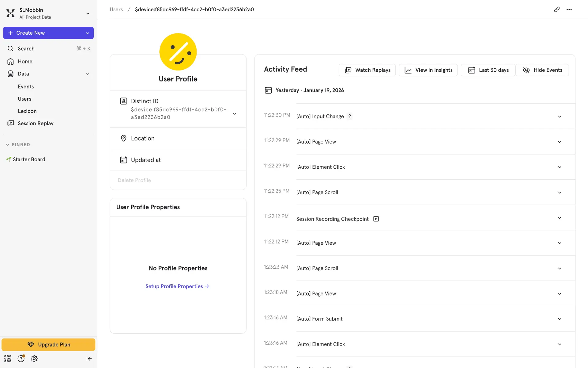Collapse the Pinned section in sidebar
588x368 pixels.
point(7,145)
